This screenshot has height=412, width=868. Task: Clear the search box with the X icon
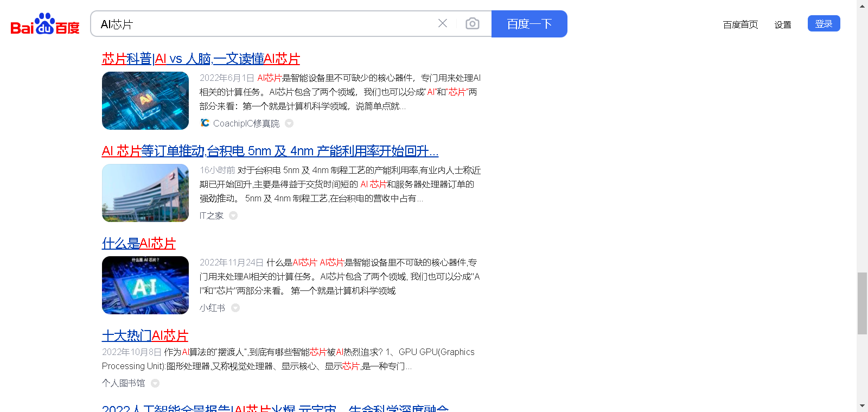point(443,23)
